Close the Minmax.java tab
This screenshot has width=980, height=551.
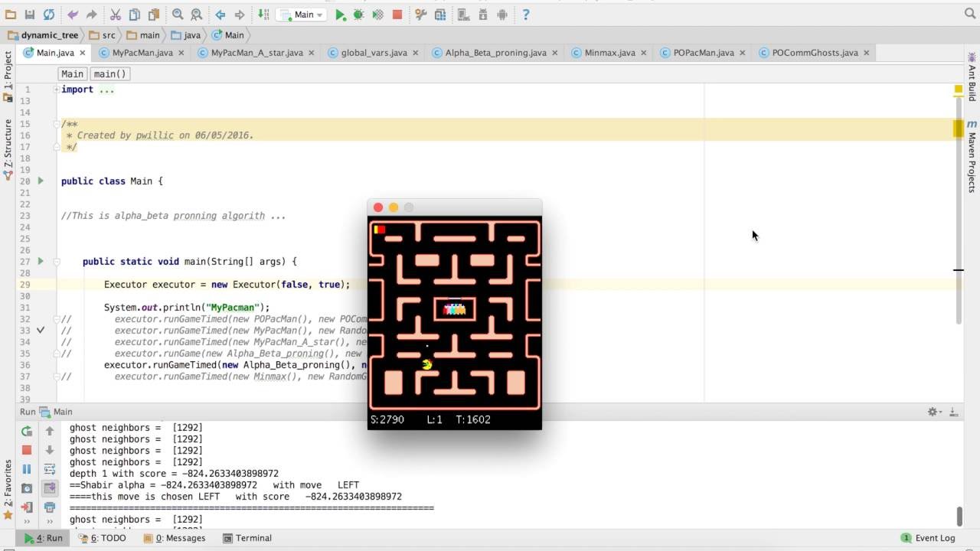click(643, 53)
